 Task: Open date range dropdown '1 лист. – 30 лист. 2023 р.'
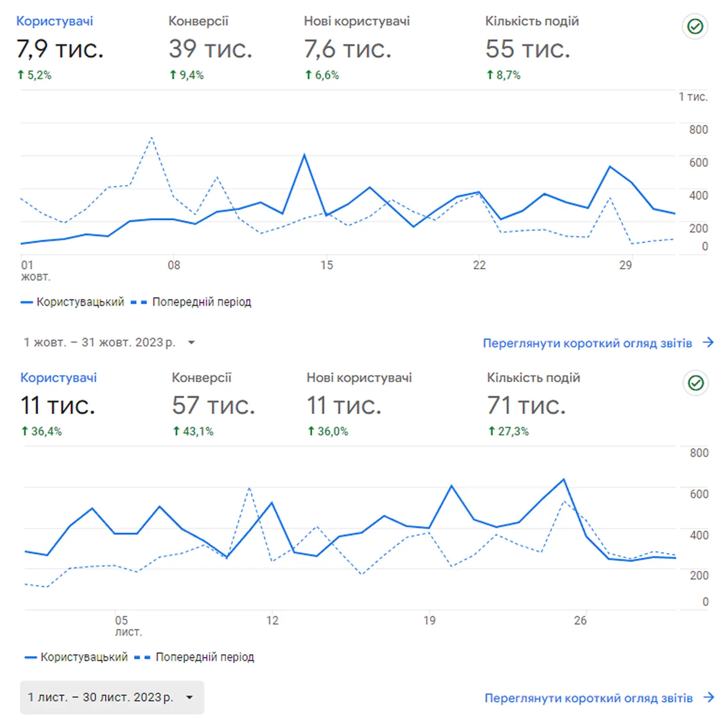click(x=112, y=697)
